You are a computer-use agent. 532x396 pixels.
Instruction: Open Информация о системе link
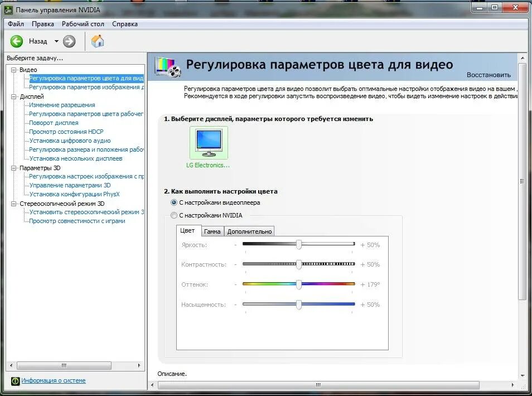pyautogui.click(x=54, y=381)
